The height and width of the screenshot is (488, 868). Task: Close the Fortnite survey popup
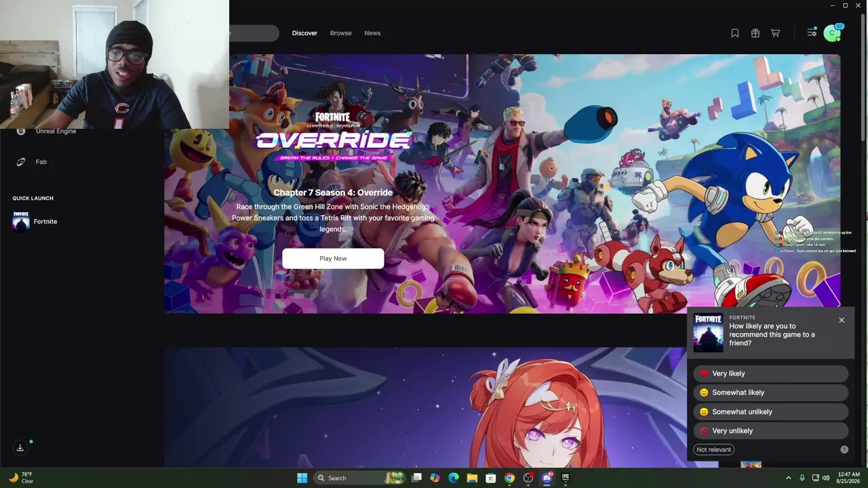(x=842, y=320)
